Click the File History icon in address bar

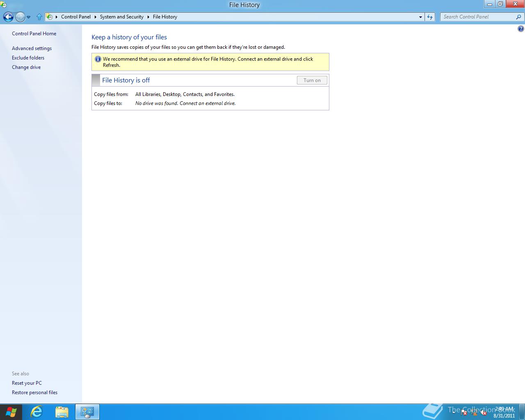pos(49,17)
